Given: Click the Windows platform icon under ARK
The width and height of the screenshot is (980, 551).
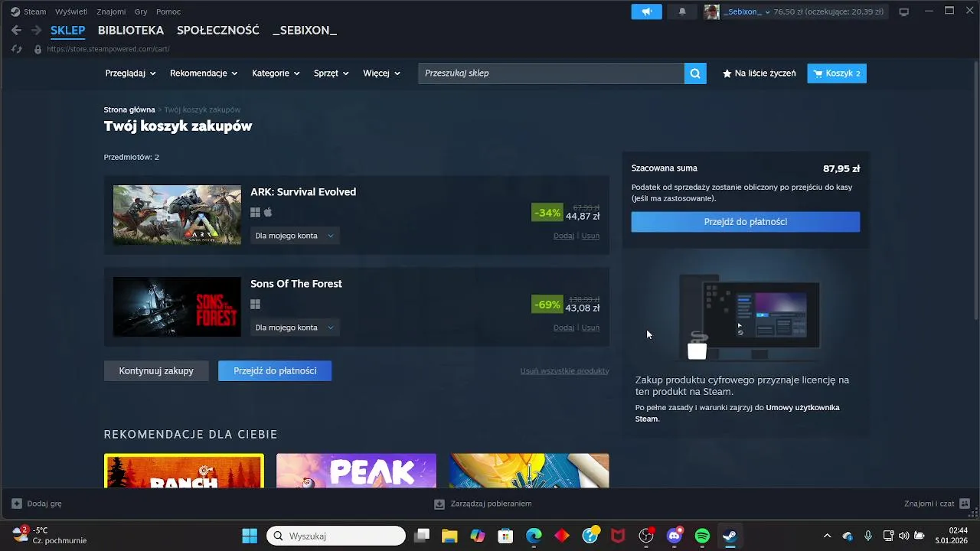Looking at the screenshot, I should tap(255, 213).
